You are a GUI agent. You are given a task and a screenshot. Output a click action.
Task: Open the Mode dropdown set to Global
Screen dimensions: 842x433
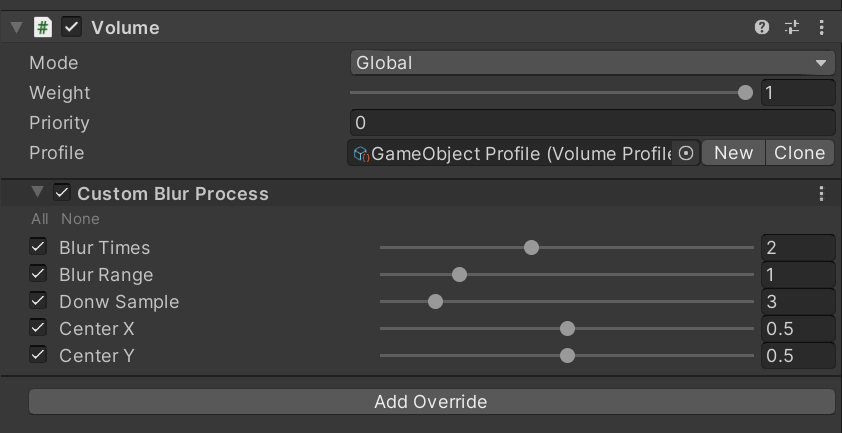[x=593, y=63]
